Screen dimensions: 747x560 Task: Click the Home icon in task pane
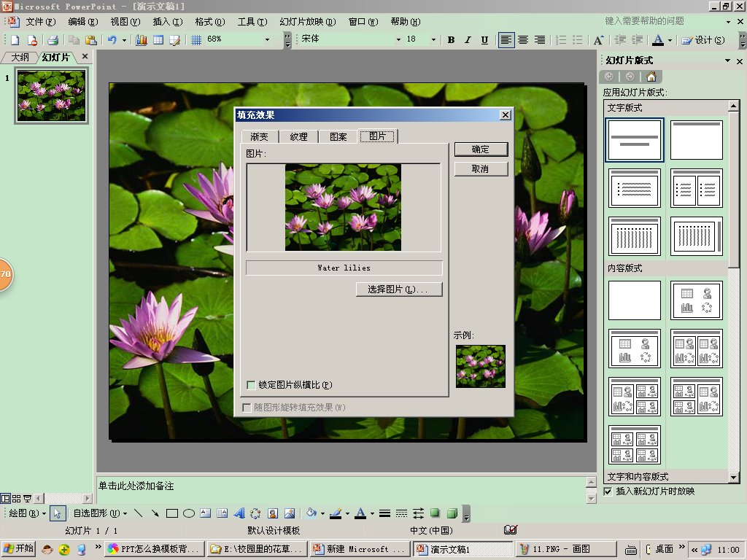[x=651, y=77]
